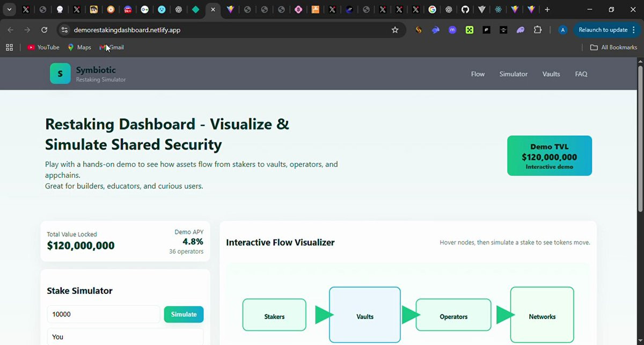
Task: Select the Stakers flow node
Action: pos(274,315)
